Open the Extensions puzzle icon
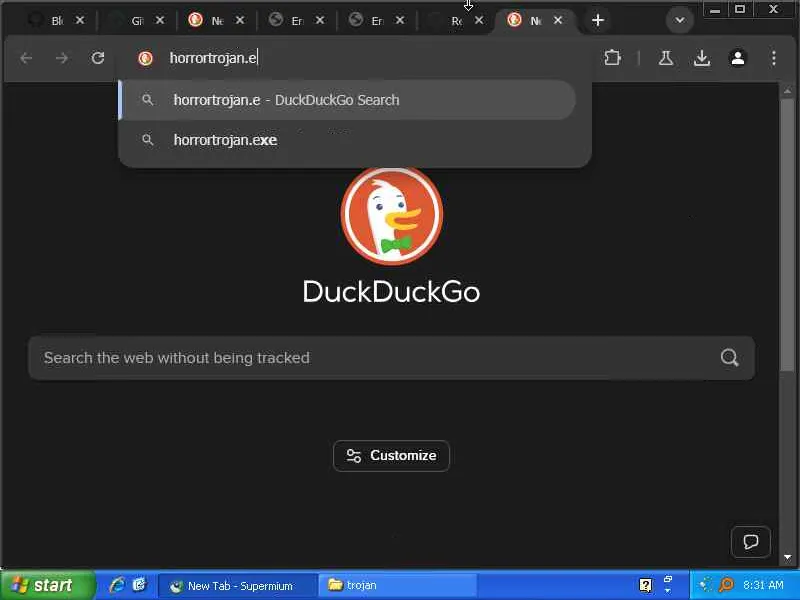The image size is (800, 600). 612,58
